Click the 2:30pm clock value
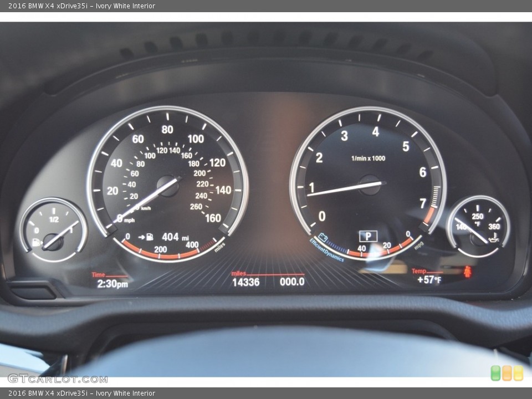Screen dimensions: 532x399 [x=112, y=284]
